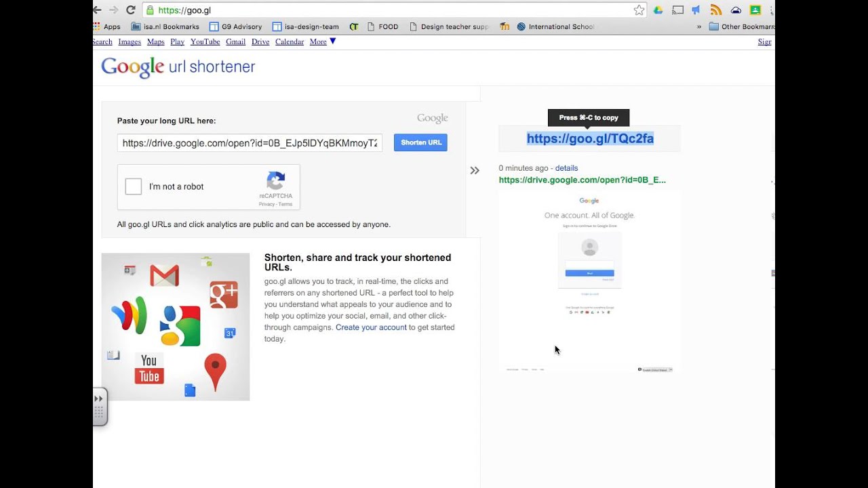Viewport: 868px width, 488px height.
Task: Open the orange RSS feed extension
Action: pyautogui.click(x=716, y=10)
